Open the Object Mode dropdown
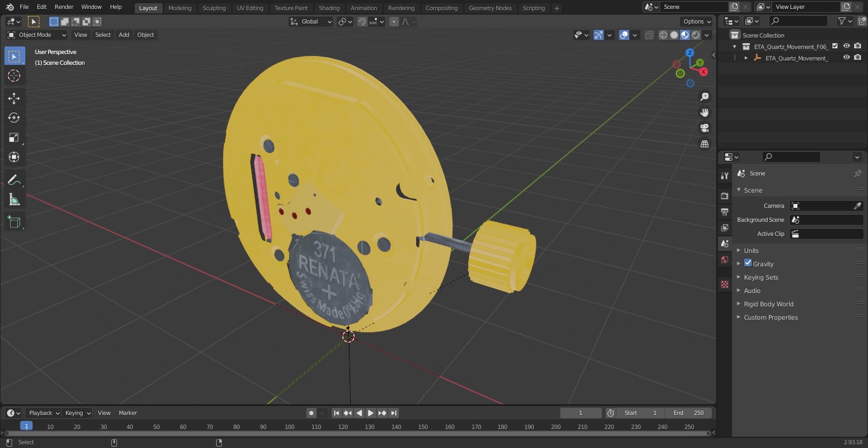This screenshot has width=868, height=448. 37,35
